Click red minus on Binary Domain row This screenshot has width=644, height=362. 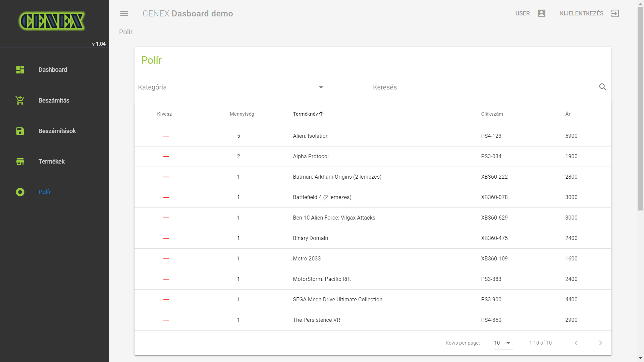coord(166,238)
